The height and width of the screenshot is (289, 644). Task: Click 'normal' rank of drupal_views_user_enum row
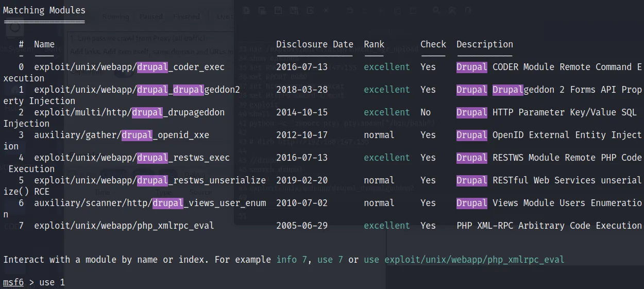(x=379, y=203)
